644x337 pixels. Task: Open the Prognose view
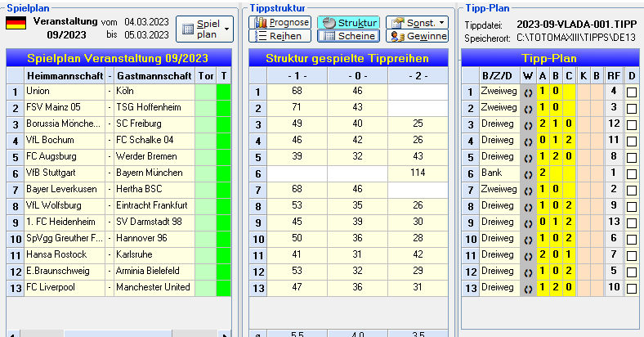click(280, 23)
